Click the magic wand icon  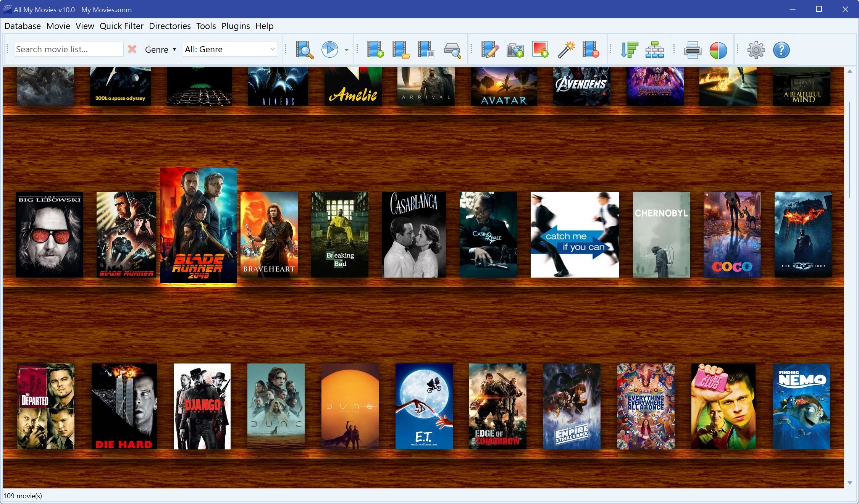pos(566,50)
